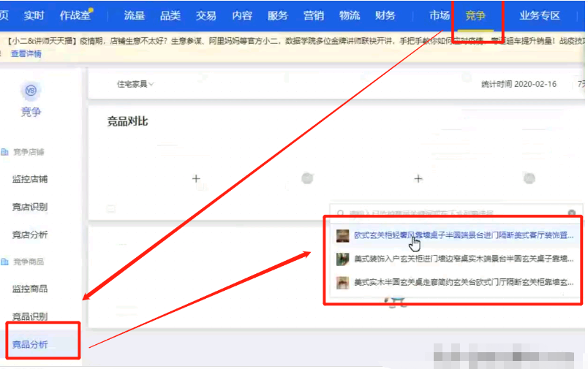Image resolution: width=588 pixels, height=369 pixels.
Task: Open 监控商品 in sidebar
Action: click(30, 289)
